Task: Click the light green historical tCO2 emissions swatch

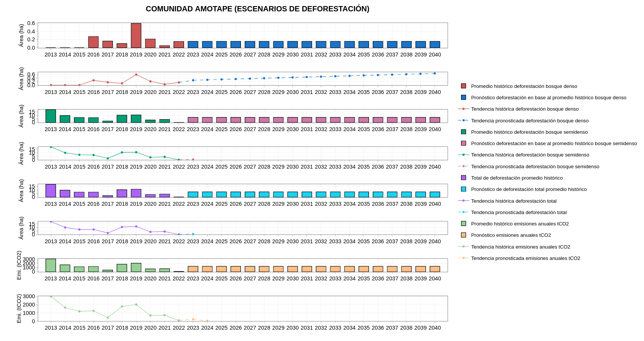Action: 463,224
